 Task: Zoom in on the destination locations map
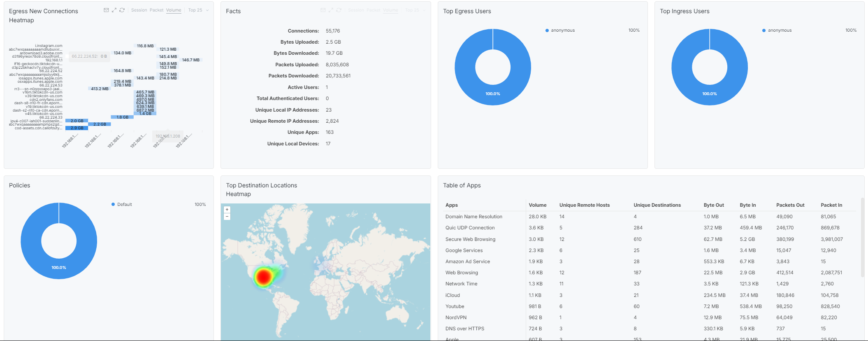pyautogui.click(x=227, y=210)
